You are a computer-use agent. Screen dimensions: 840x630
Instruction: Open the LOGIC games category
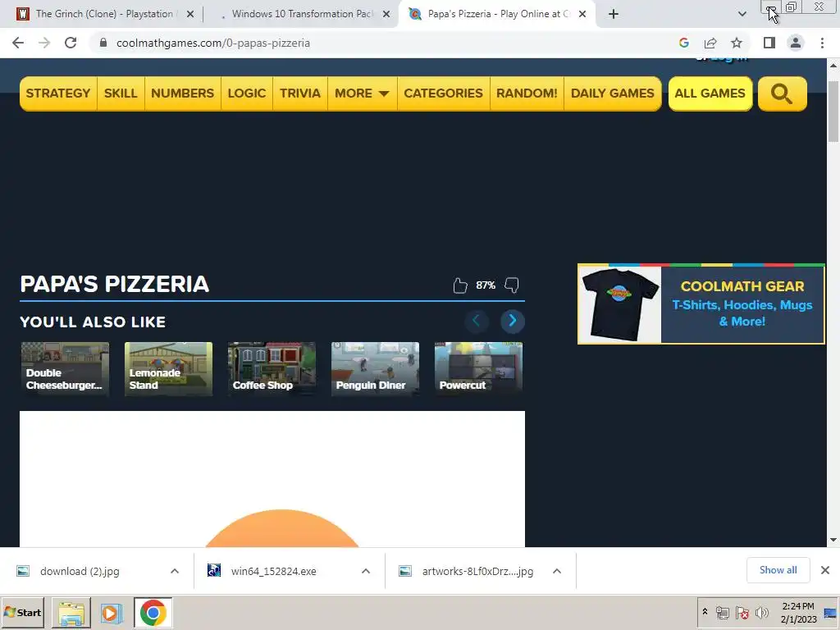(x=246, y=94)
